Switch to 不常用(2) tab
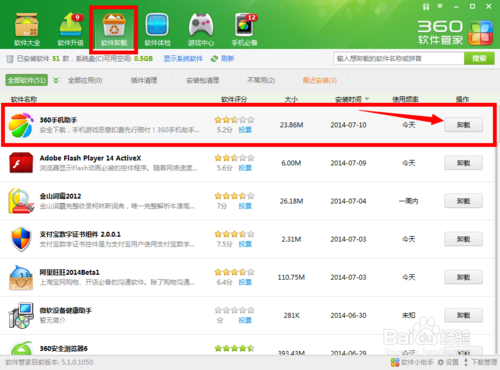 click(261, 80)
